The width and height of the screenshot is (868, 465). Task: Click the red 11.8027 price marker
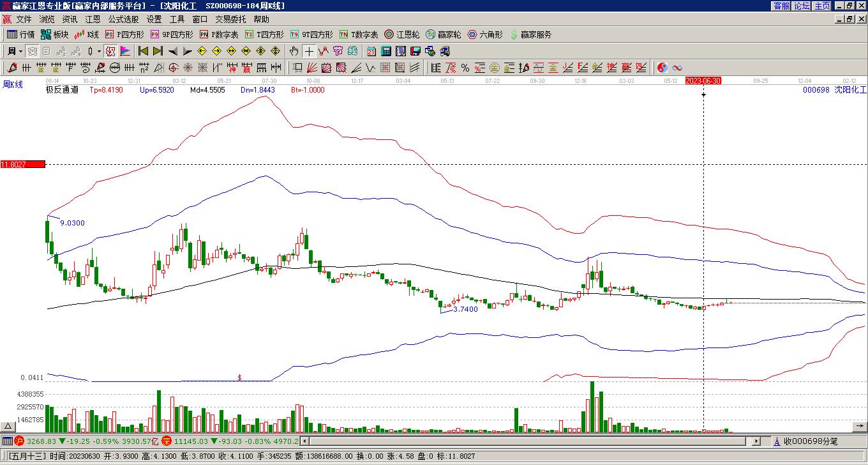(x=23, y=165)
